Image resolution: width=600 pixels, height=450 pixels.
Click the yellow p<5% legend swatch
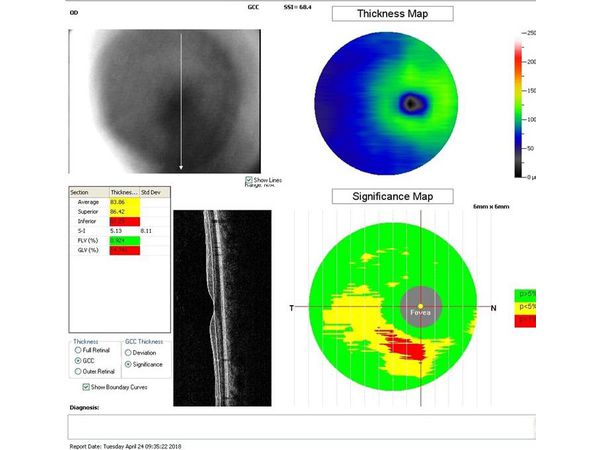(523, 308)
